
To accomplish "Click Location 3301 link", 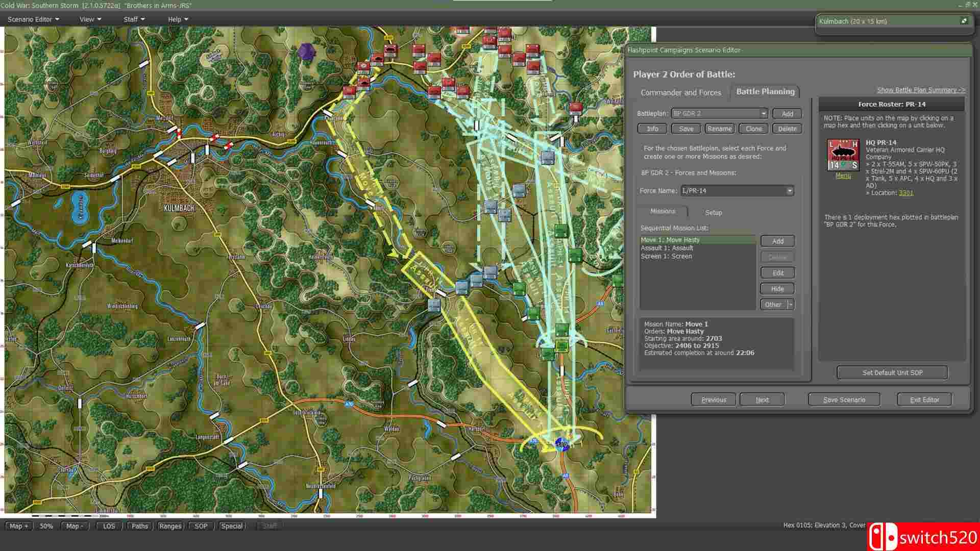I will pyautogui.click(x=906, y=193).
